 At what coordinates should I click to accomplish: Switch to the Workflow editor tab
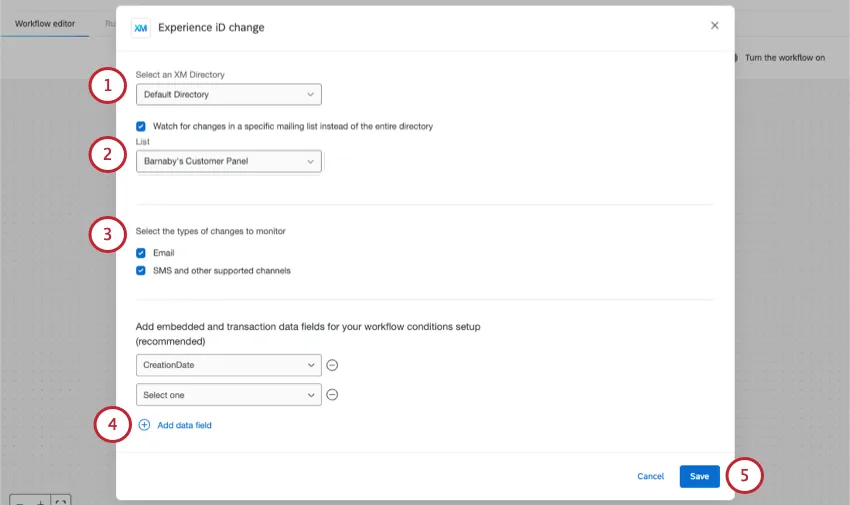(45, 23)
